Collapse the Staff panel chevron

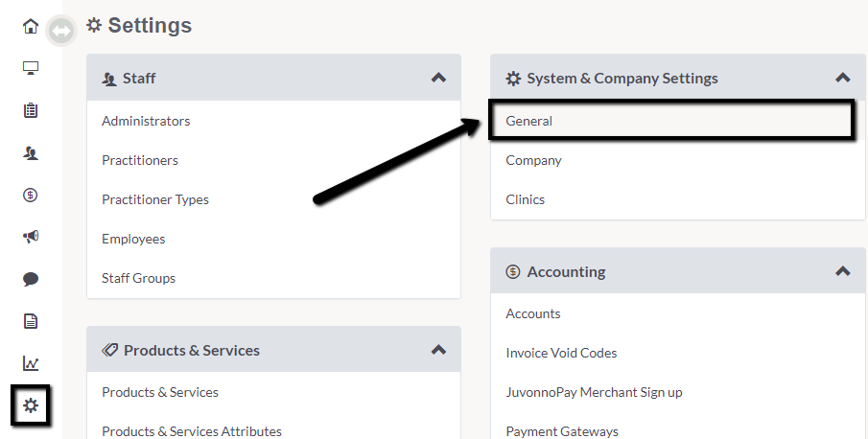[438, 78]
